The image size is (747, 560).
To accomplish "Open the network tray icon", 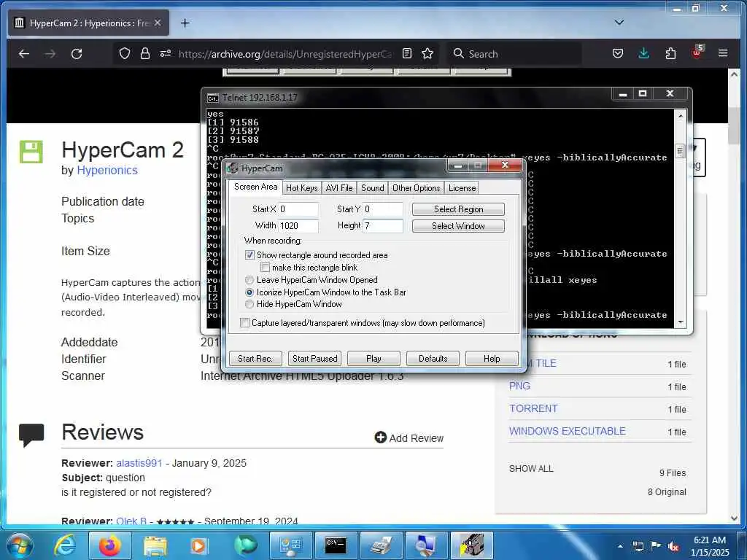I will (x=638, y=547).
